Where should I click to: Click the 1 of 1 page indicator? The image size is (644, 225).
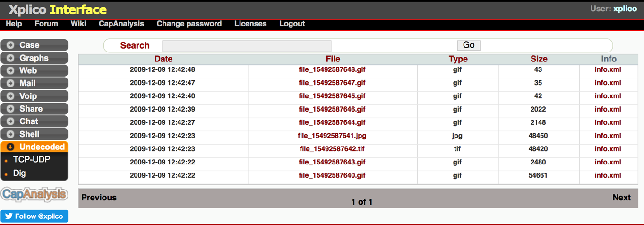click(x=362, y=202)
